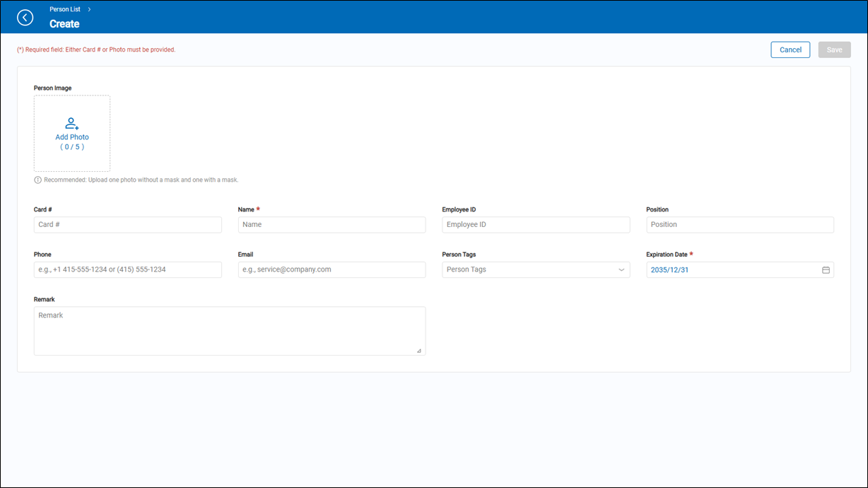Screen dimensions: 868x488
Task: Focus the Phone number field
Action: (128, 270)
